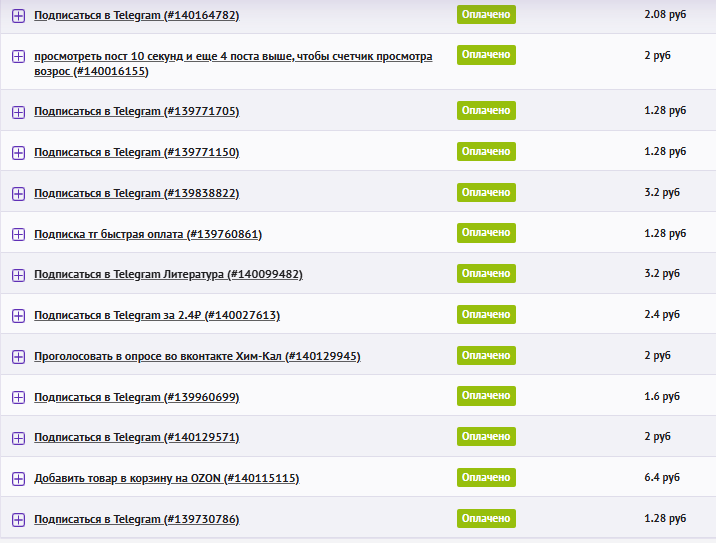Click Оплачено badge for task #139771705
Image resolution: width=716 pixels, height=543 pixels.
point(486,110)
